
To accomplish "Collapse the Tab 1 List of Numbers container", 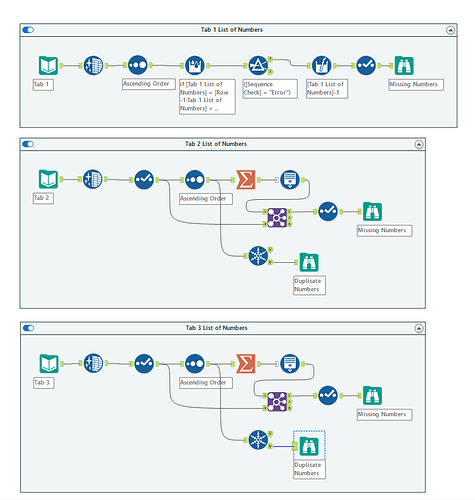I will tap(450, 30).
